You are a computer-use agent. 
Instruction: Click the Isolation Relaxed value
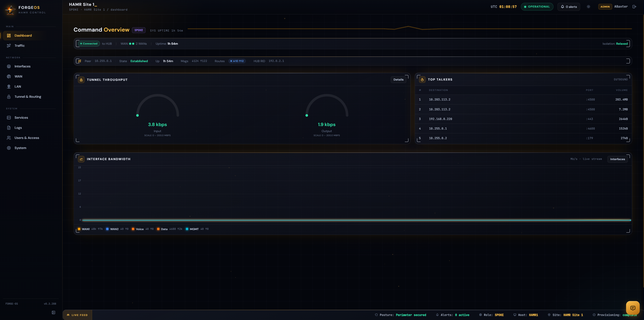coord(622,44)
